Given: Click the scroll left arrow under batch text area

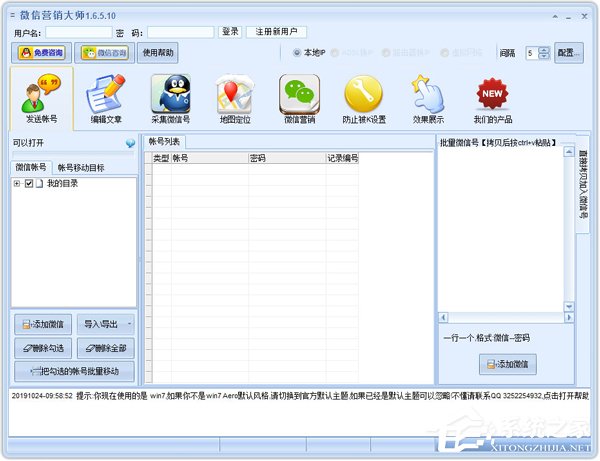Looking at the screenshot, I should coord(443,317).
